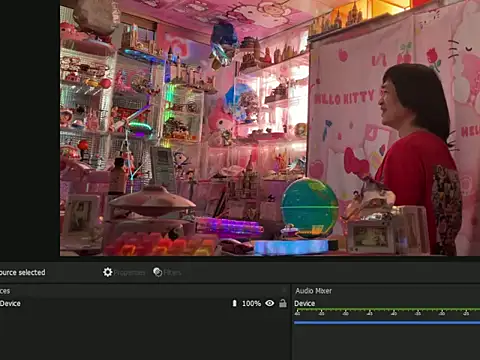Click the battery icon in Device row
The height and width of the screenshot is (360, 480).
click(x=234, y=303)
